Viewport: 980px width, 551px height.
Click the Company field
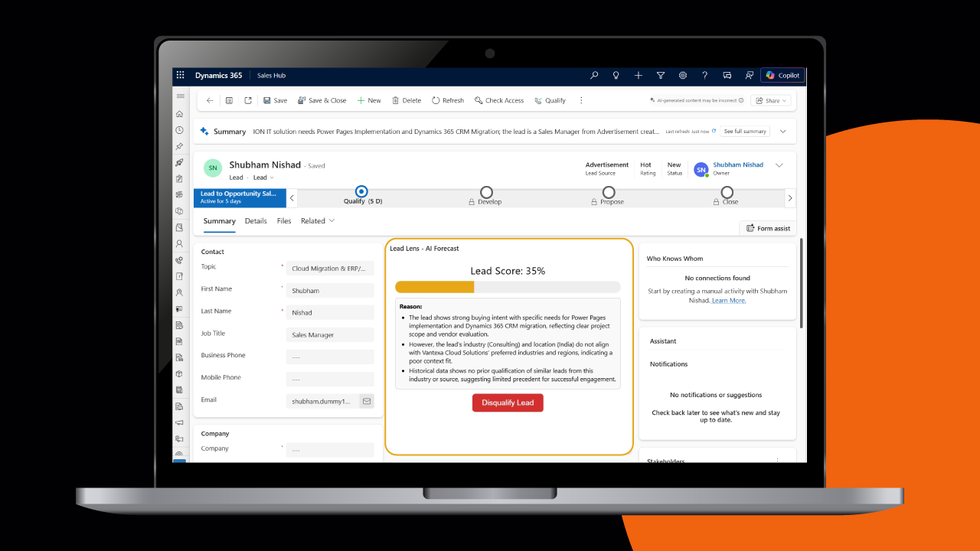330,450
